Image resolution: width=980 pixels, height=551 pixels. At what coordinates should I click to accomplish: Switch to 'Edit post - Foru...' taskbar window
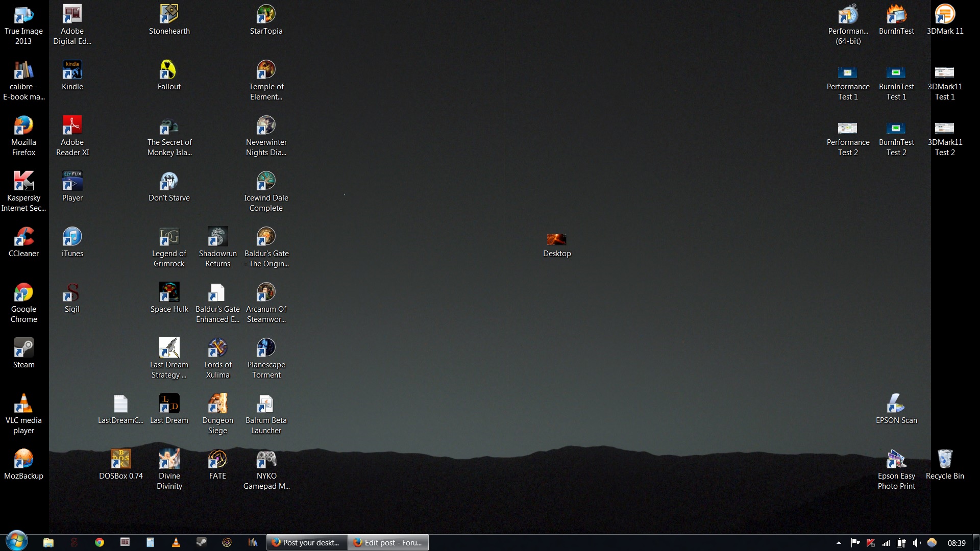tap(388, 542)
